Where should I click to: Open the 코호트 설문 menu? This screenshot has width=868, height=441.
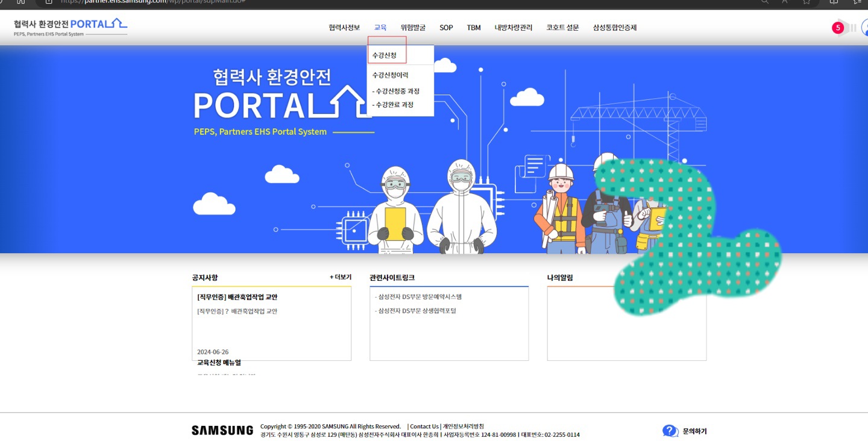point(562,28)
